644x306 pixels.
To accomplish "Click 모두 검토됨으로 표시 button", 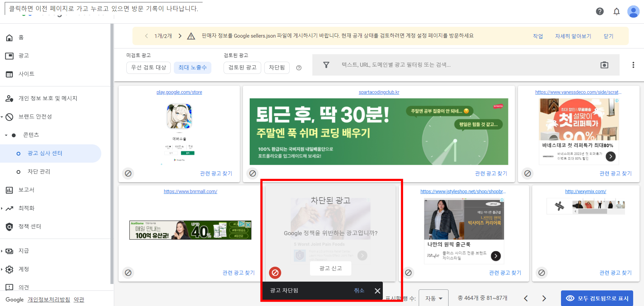I will pos(597,298).
